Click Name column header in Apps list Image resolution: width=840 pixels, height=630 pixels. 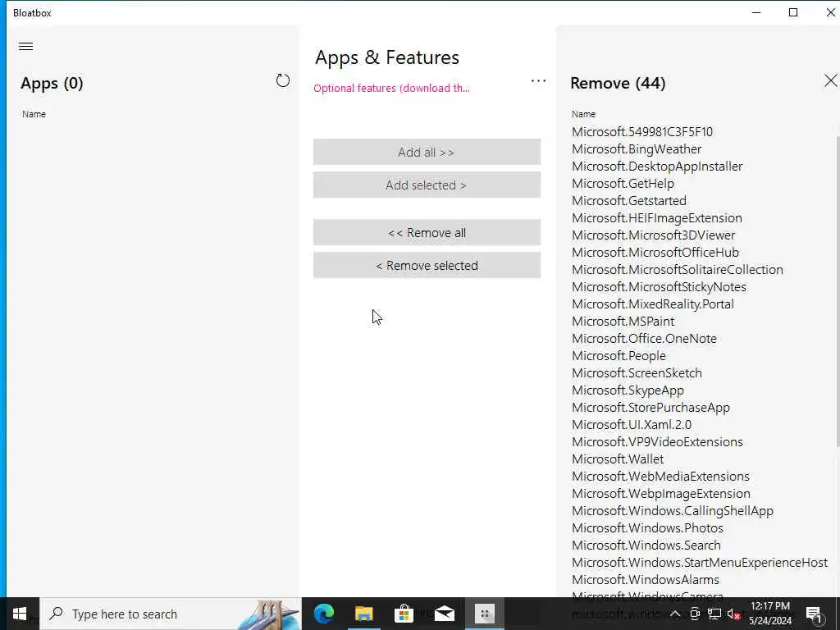coord(34,114)
